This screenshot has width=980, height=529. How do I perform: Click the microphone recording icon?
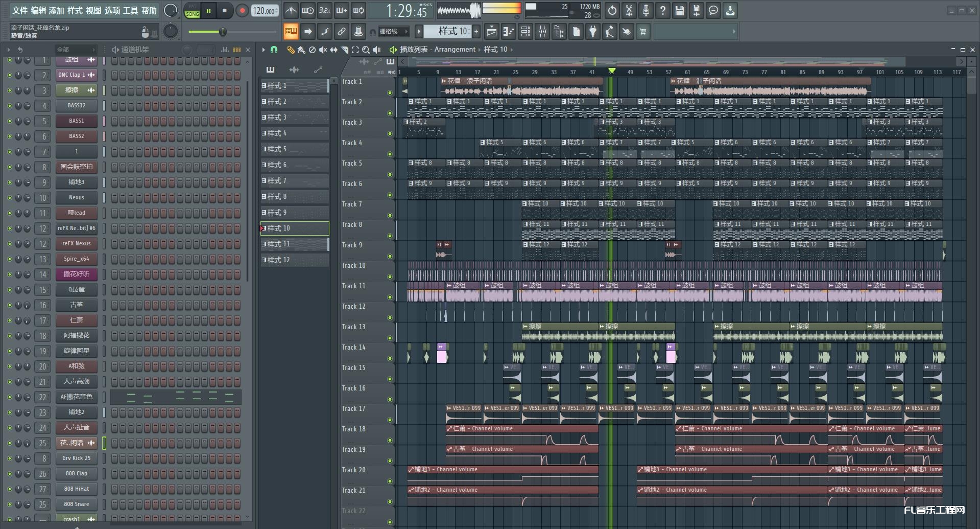coord(646,10)
